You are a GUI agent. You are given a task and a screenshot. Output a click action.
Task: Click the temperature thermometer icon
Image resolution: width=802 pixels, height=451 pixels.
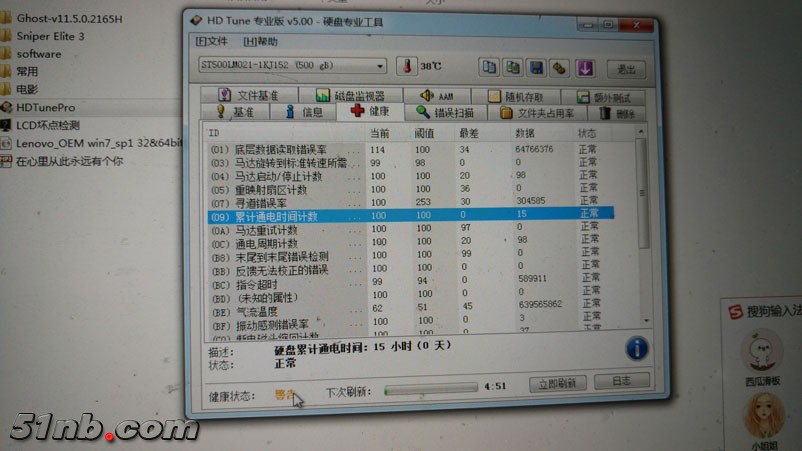406,66
